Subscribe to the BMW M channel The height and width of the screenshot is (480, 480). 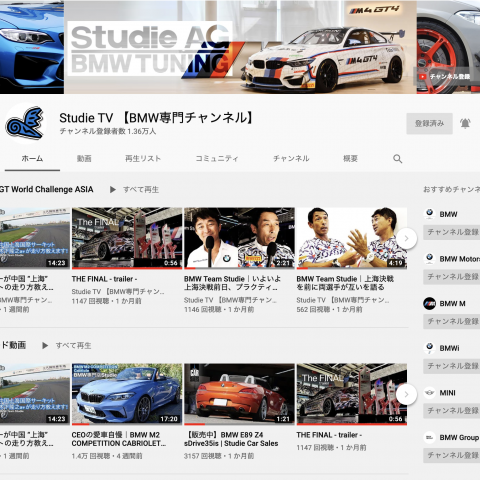tap(452, 321)
